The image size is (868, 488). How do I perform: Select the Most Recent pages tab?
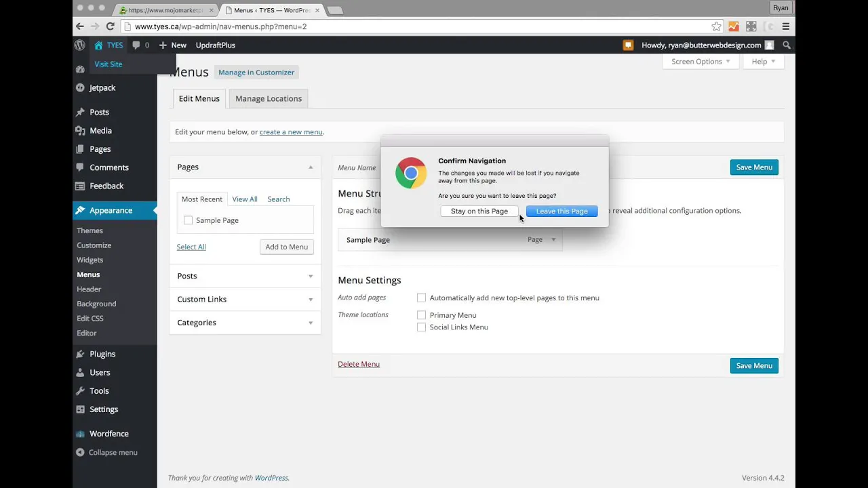[201, 199]
